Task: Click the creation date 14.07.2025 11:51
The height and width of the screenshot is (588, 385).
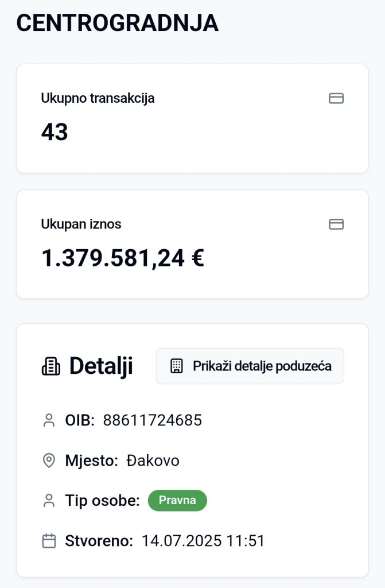Action: coord(203,541)
